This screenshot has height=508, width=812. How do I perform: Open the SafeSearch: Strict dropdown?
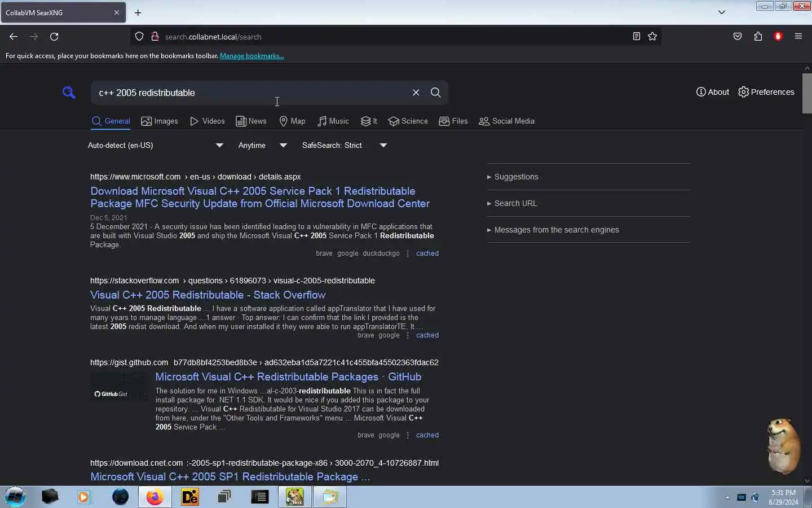point(345,146)
